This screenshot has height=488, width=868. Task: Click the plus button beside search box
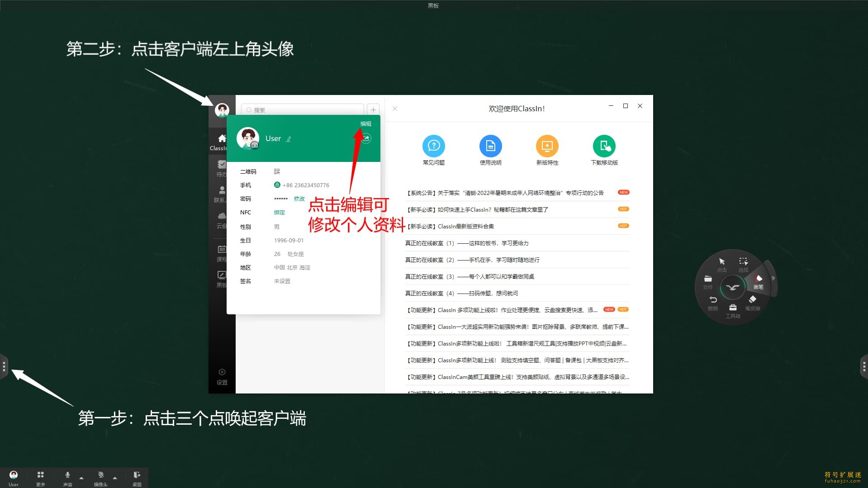coord(373,109)
